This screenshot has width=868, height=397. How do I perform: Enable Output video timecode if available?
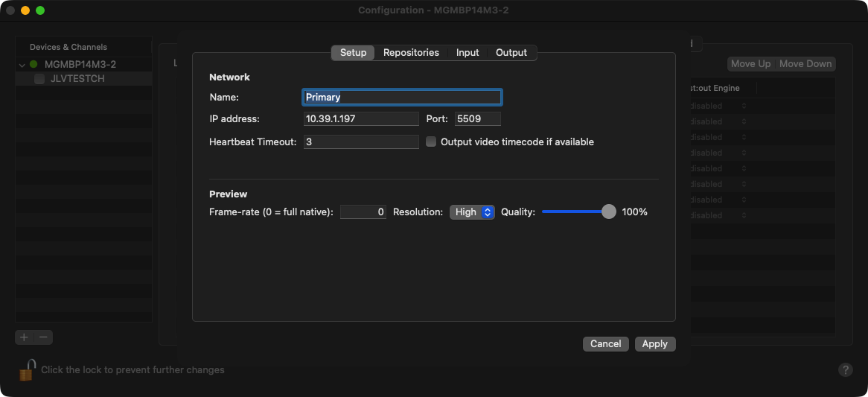tap(431, 142)
